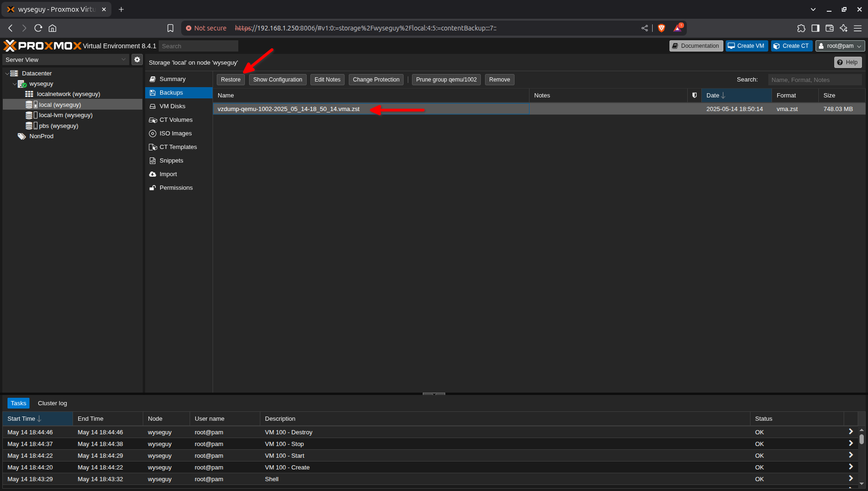The image size is (868, 491).
Task: Click the Proxmox logo
Action: 43,45
